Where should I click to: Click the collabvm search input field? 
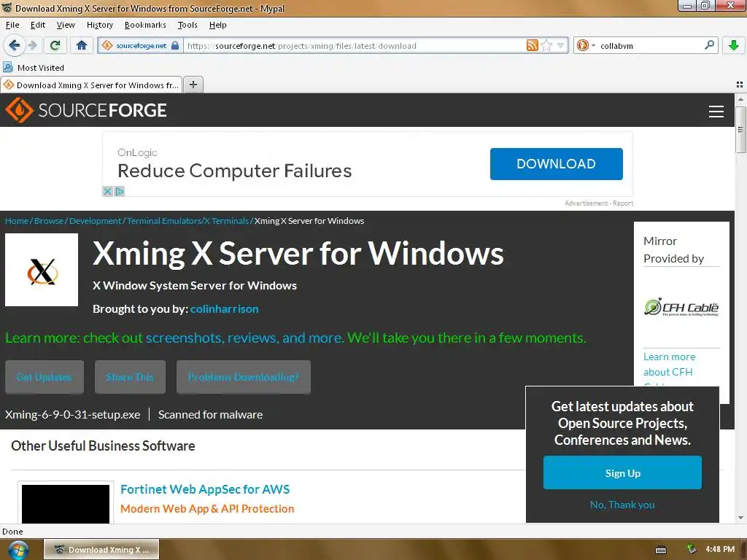[650, 46]
